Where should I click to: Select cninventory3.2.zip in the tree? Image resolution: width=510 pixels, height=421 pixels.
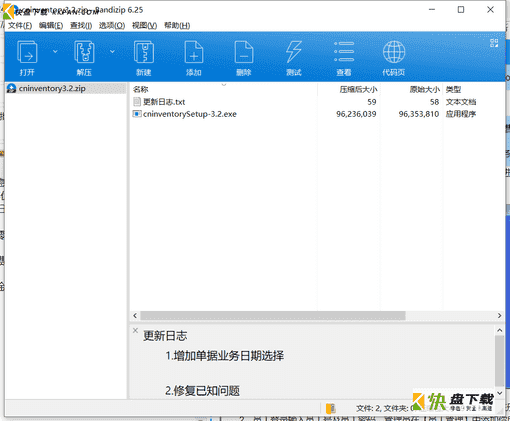tap(52, 88)
